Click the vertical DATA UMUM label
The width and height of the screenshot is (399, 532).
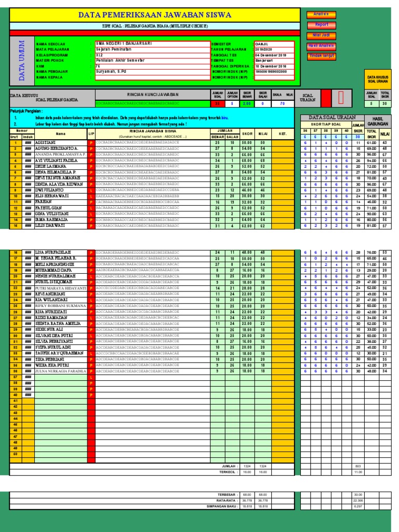click(x=22, y=60)
